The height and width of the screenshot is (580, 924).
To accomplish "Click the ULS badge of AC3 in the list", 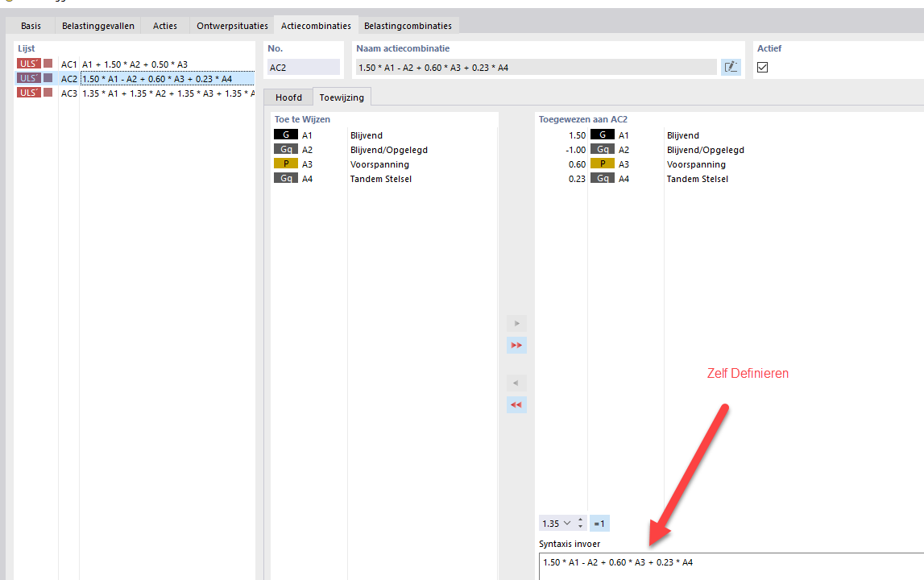I will [28, 93].
